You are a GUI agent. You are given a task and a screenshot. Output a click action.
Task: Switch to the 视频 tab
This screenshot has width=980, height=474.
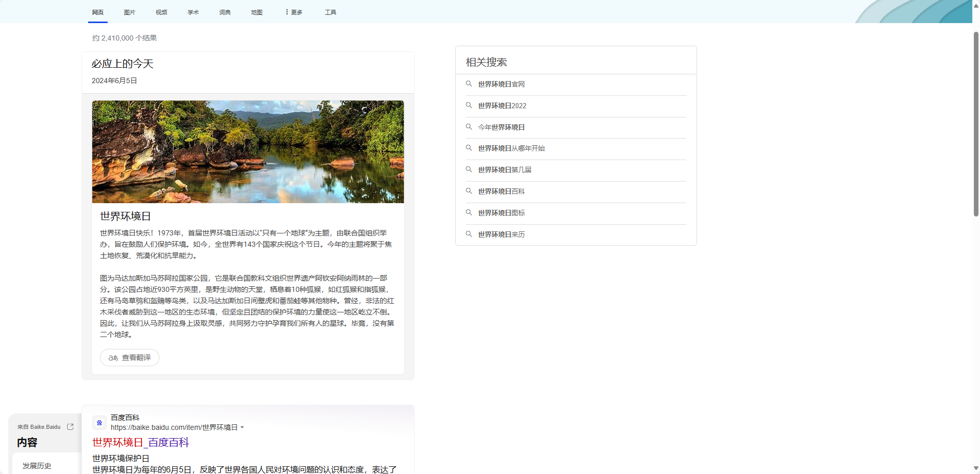point(161,12)
